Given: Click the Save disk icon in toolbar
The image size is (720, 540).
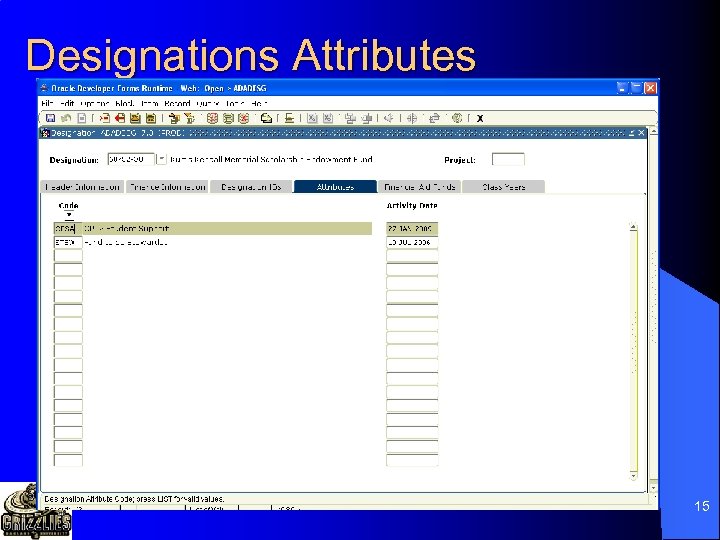Looking at the screenshot, I should pos(51,118).
